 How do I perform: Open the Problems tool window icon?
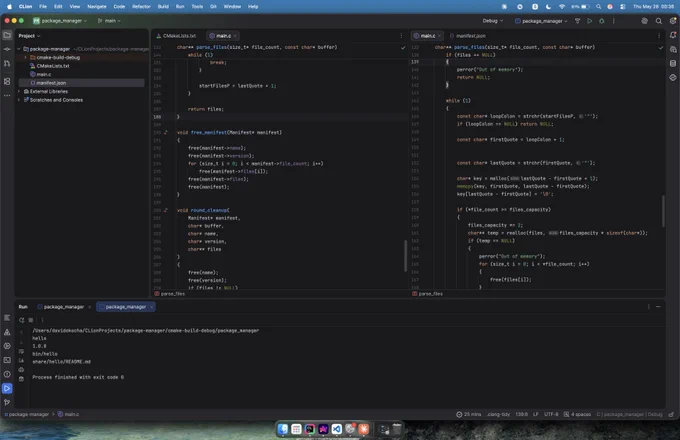pos(7,374)
